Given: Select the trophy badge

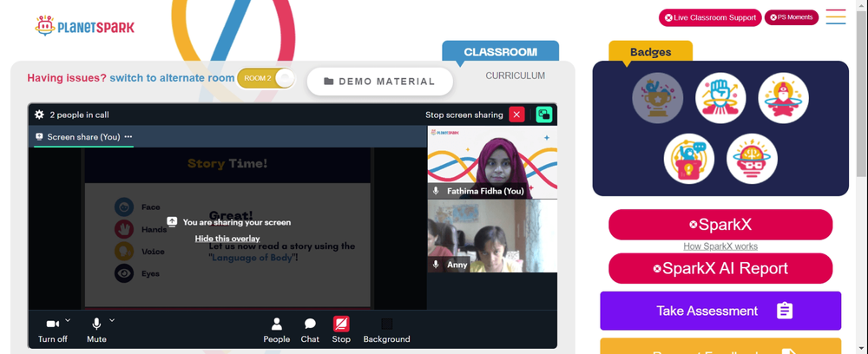Looking at the screenshot, I should coord(658,98).
